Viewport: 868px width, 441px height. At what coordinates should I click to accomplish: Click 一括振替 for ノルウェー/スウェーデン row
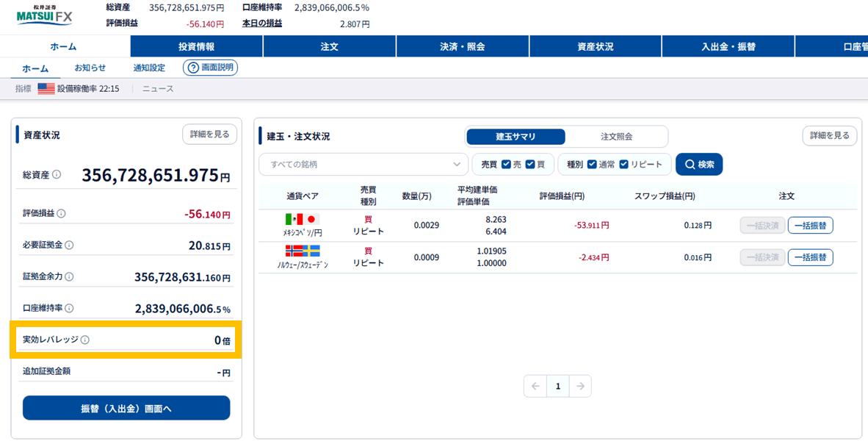point(811,257)
